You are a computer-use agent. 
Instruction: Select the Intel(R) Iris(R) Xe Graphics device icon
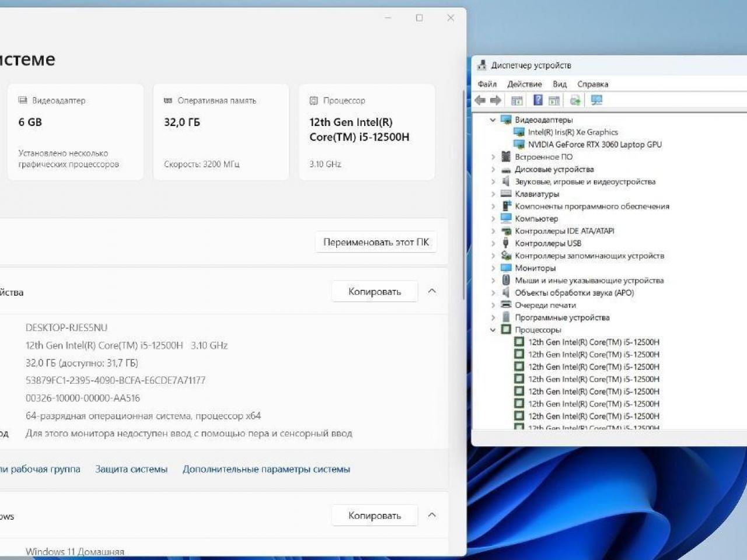[519, 132]
